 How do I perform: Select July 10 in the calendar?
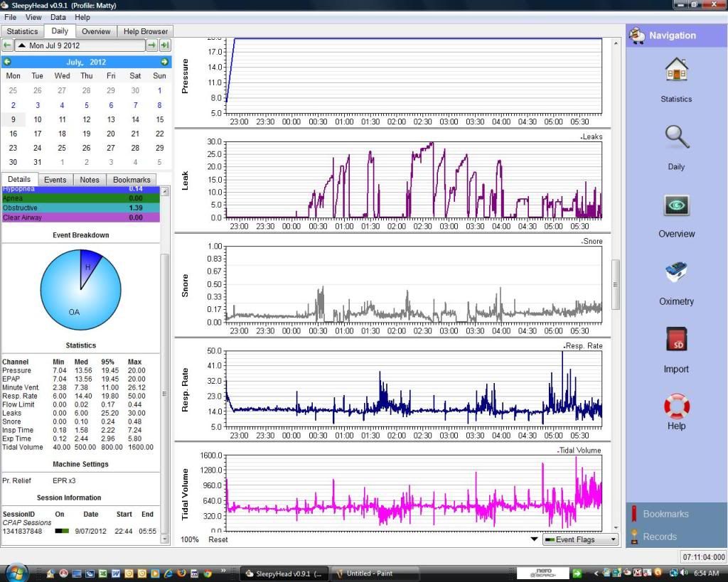38,119
